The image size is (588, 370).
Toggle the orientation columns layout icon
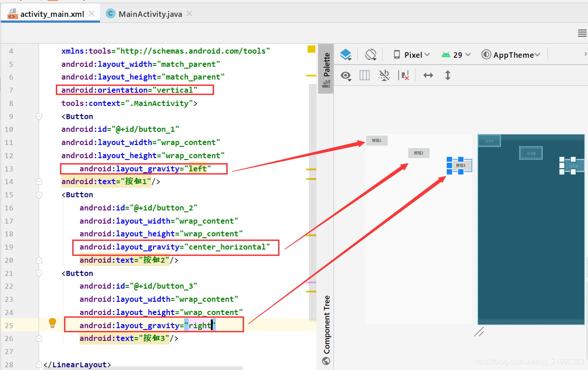pos(364,75)
